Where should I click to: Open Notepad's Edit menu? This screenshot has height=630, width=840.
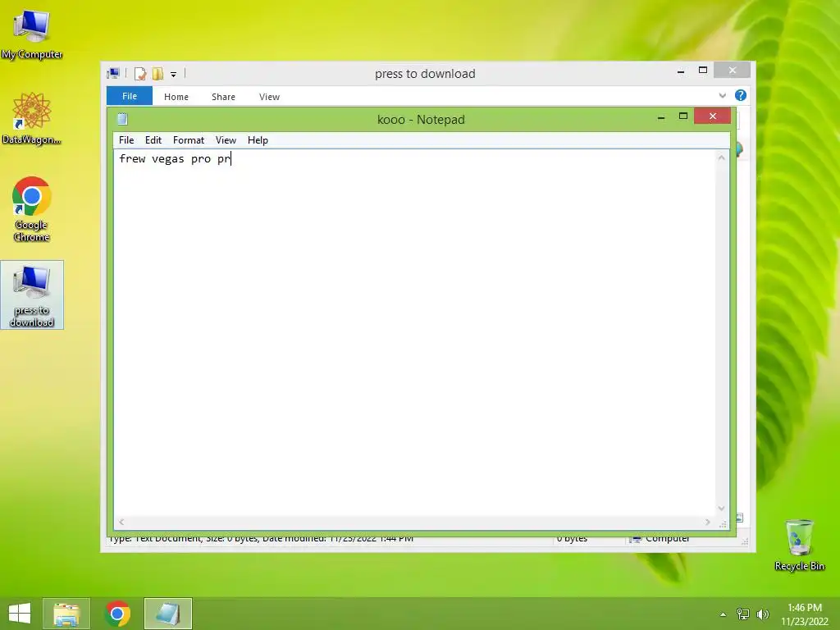(153, 140)
